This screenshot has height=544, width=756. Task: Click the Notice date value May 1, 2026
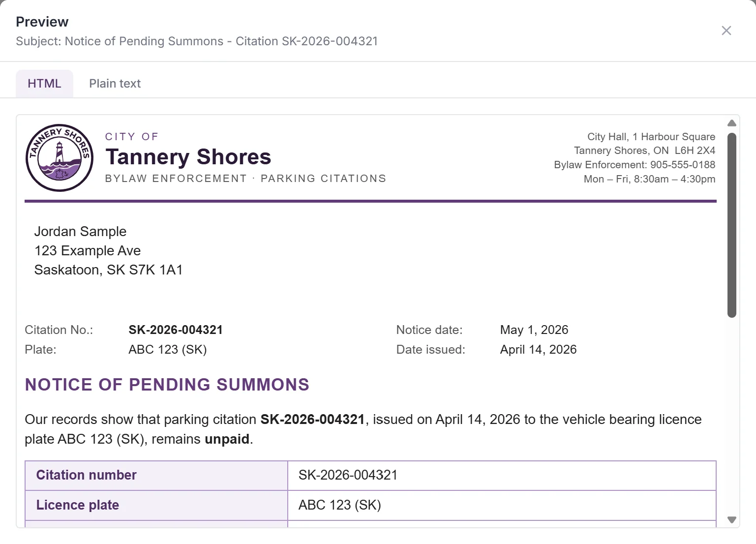point(534,330)
